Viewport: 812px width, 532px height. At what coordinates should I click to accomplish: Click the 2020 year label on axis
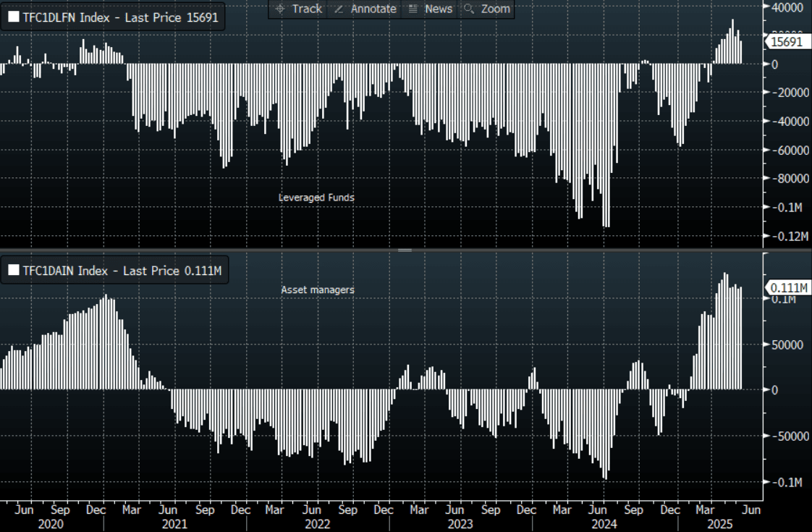click(x=51, y=523)
